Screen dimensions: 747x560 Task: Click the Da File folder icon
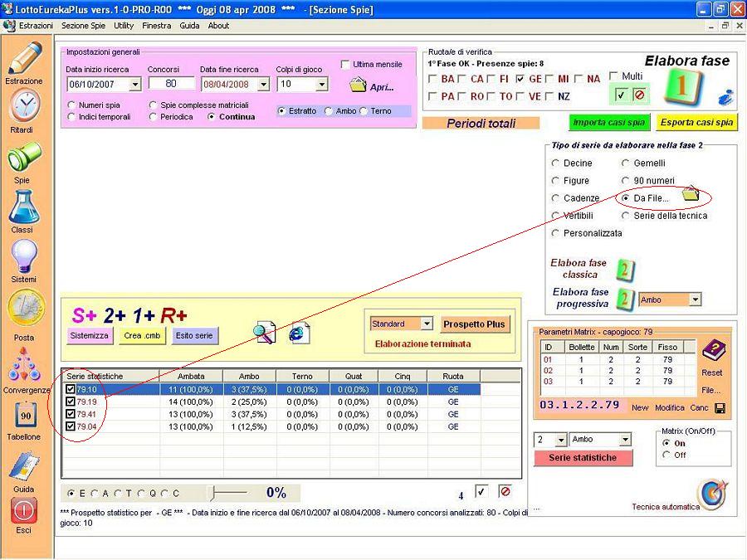coord(691,193)
